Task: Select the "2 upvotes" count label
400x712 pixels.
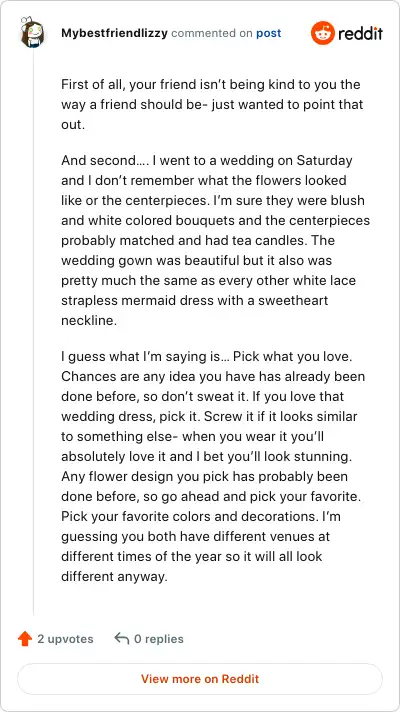Action: (x=65, y=639)
